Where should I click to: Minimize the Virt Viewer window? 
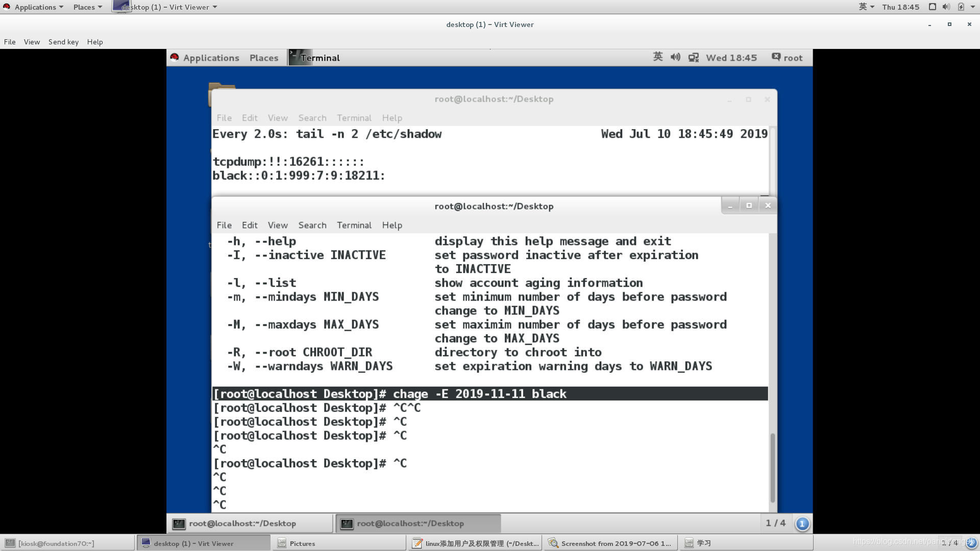[x=929, y=24]
